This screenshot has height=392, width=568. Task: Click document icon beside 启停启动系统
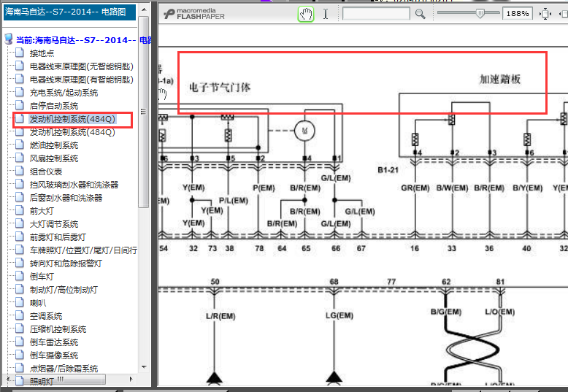pos(20,105)
